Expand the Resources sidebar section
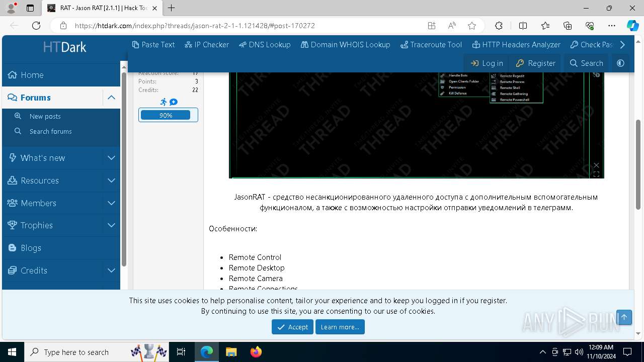The height and width of the screenshot is (362, 644). [111, 180]
